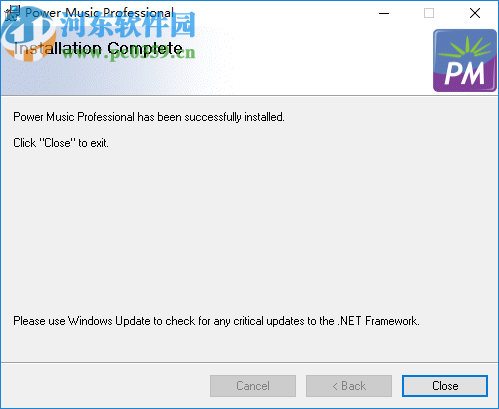Click the blue 河东软件园 watermark text
The width and height of the screenshot is (499, 409).
(128, 25)
